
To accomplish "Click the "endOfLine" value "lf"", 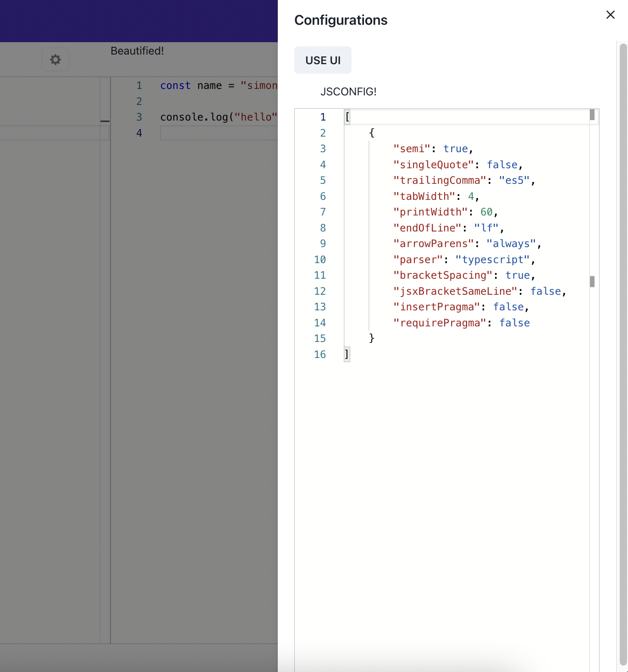I will [x=487, y=228].
